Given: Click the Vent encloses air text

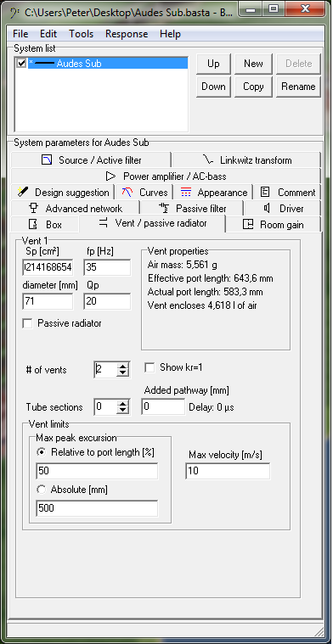Looking at the screenshot, I should point(202,305).
